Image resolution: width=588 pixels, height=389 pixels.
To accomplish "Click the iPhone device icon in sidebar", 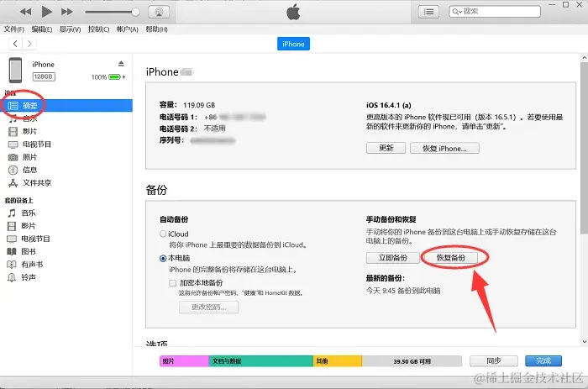I will tap(15, 70).
